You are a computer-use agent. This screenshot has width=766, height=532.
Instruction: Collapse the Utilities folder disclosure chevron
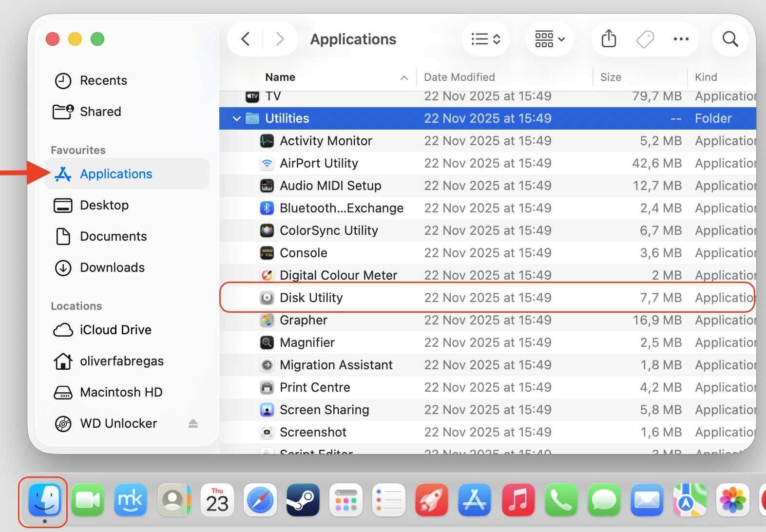(237, 118)
